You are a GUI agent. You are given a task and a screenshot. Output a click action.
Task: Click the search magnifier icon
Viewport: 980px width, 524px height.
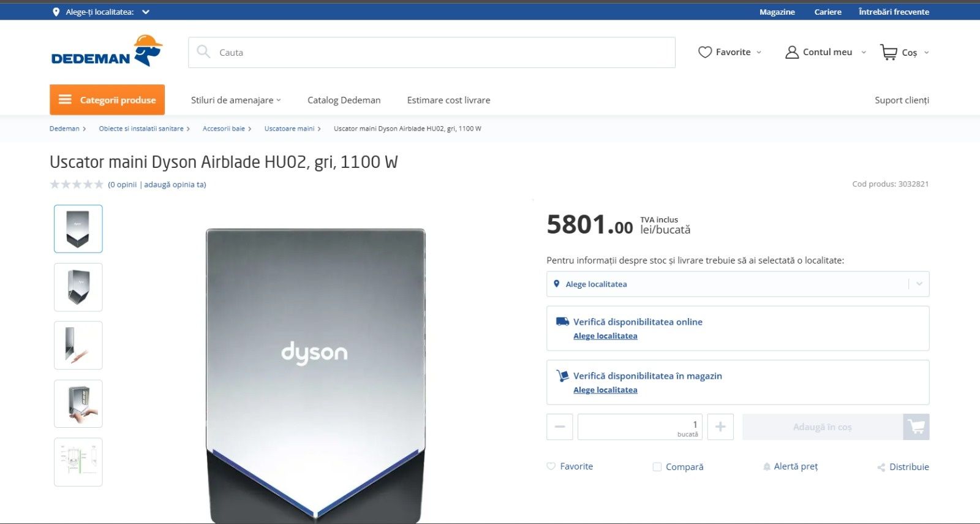point(203,52)
